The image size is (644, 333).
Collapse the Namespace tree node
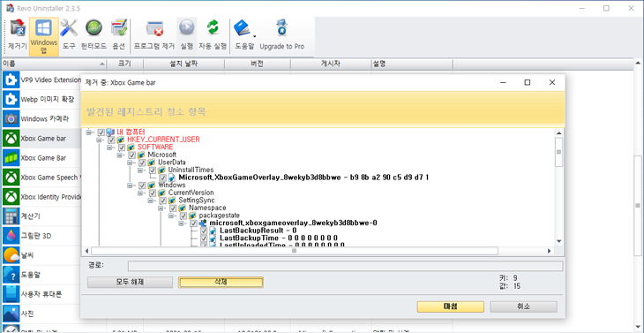161,208
